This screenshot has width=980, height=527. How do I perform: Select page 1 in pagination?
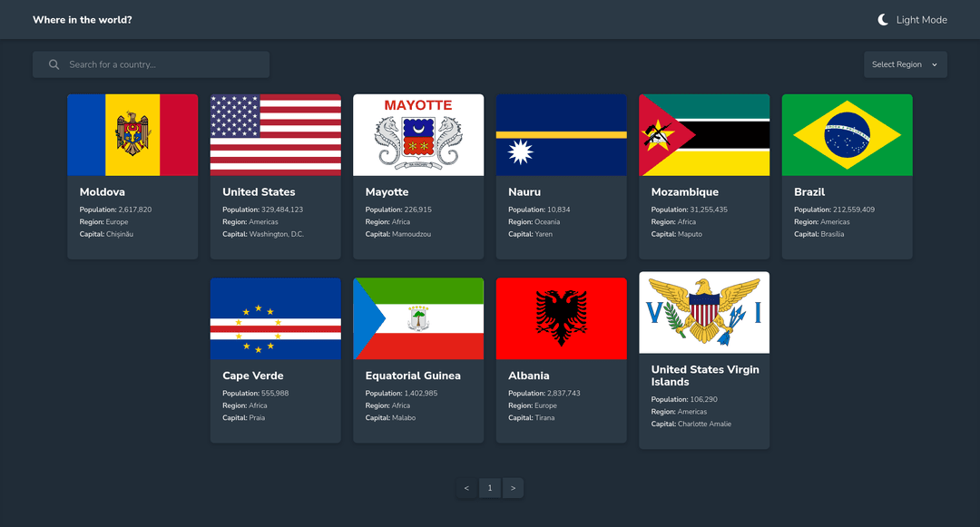490,488
